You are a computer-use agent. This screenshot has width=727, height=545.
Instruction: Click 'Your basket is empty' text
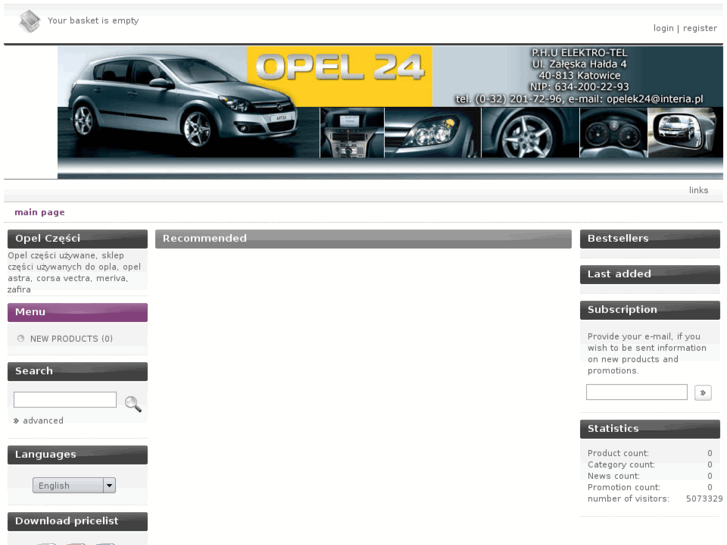pyautogui.click(x=93, y=21)
